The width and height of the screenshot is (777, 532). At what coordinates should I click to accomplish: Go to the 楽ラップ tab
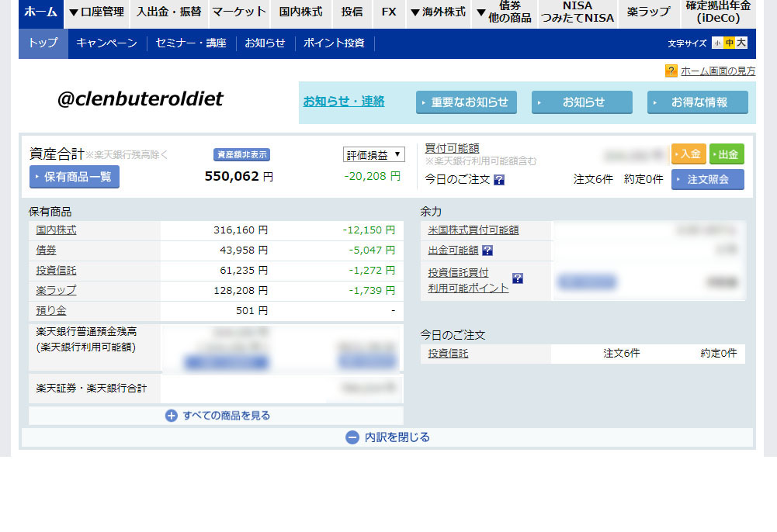pyautogui.click(x=649, y=12)
